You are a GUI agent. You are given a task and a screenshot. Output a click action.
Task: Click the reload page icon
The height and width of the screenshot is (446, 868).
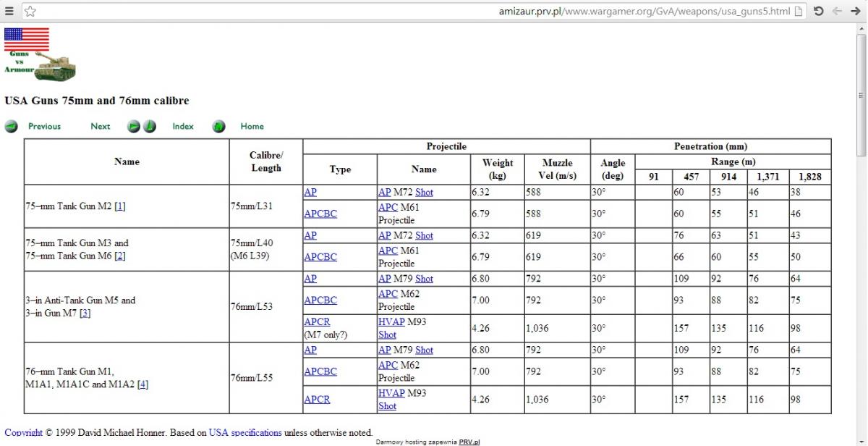818,12
